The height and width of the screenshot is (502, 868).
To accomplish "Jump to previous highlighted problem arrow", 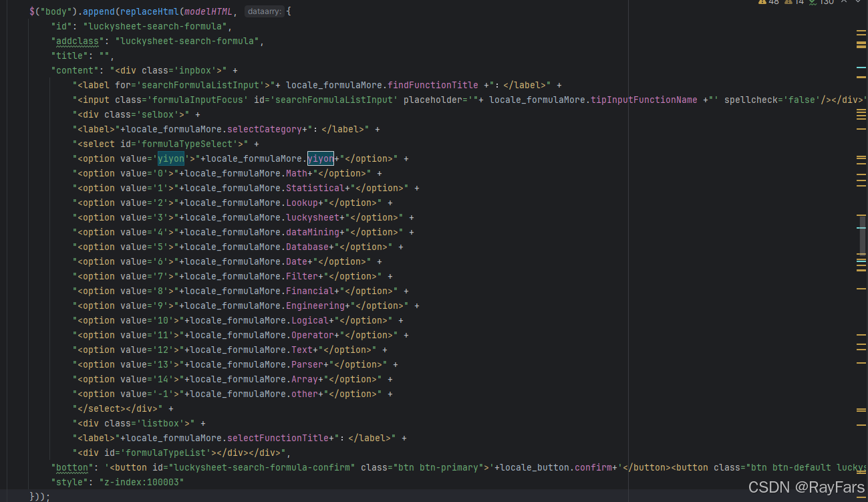I will (843, 3).
